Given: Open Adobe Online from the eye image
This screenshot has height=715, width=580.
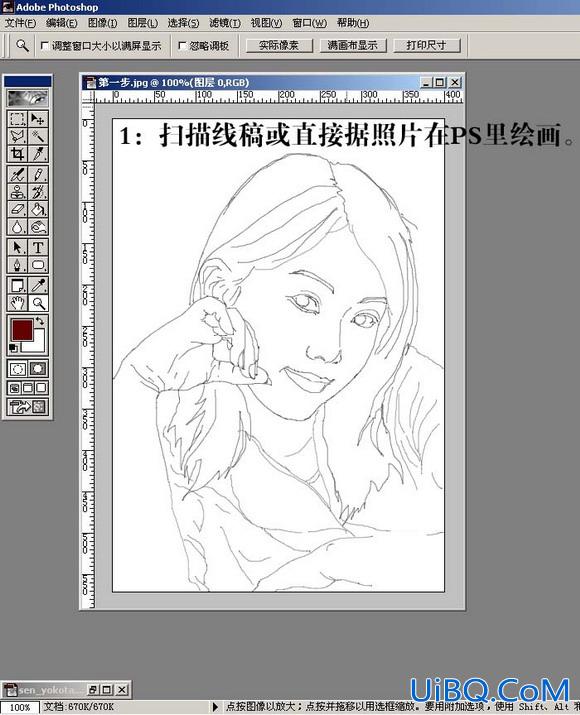Looking at the screenshot, I should (27, 98).
